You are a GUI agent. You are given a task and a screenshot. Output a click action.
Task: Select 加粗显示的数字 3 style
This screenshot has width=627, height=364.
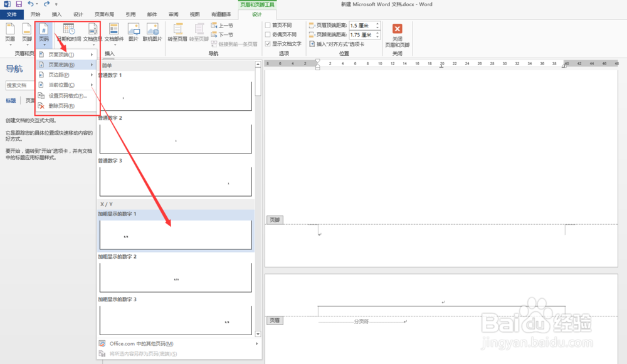(176, 316)
